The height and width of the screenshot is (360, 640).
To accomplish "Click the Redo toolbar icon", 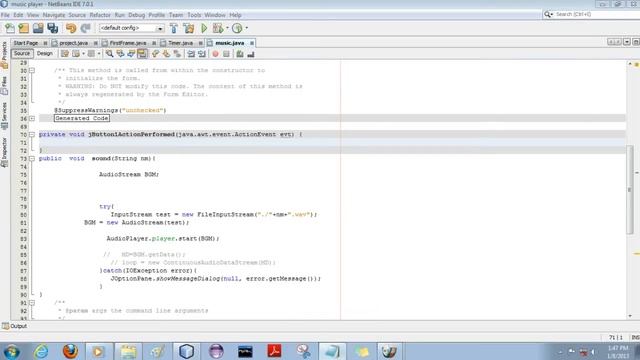I will click(x=85, y=28).
